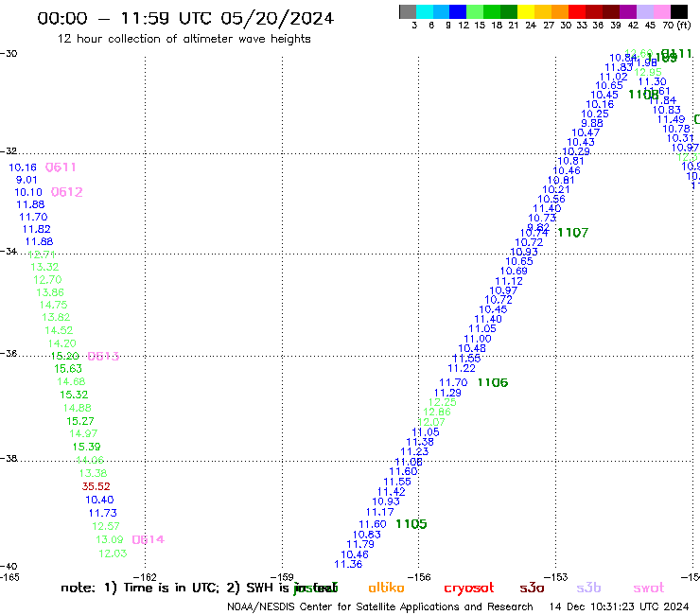
Task: Select the light green value 12.95
Action: [x=648, y=72]
